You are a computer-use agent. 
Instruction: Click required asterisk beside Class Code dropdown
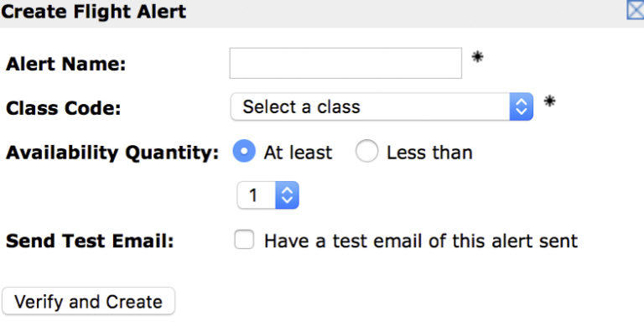pos(549,101)
